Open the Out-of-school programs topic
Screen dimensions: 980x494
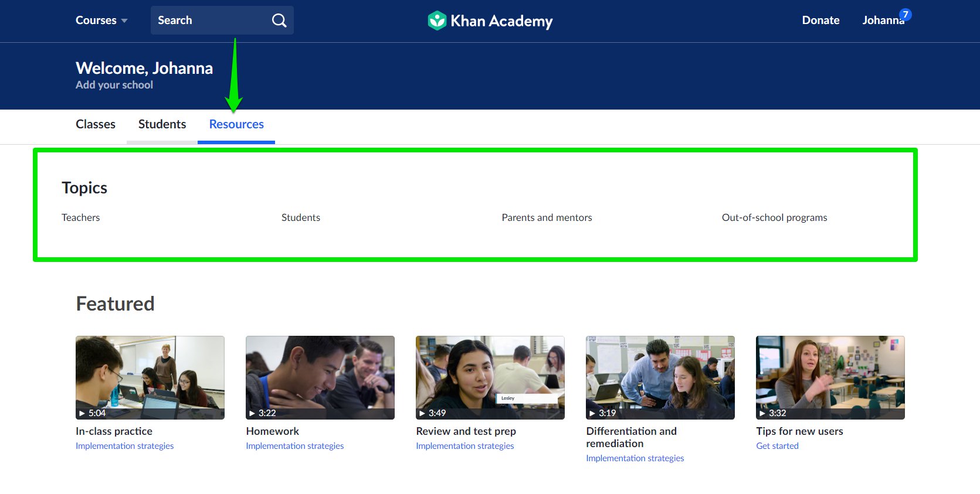click(x=774, y=217)
